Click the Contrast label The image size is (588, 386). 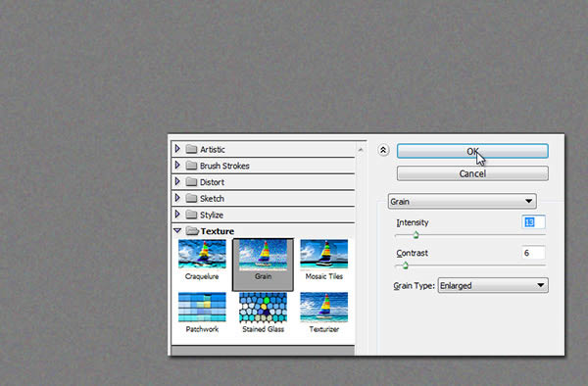(413, 253)
